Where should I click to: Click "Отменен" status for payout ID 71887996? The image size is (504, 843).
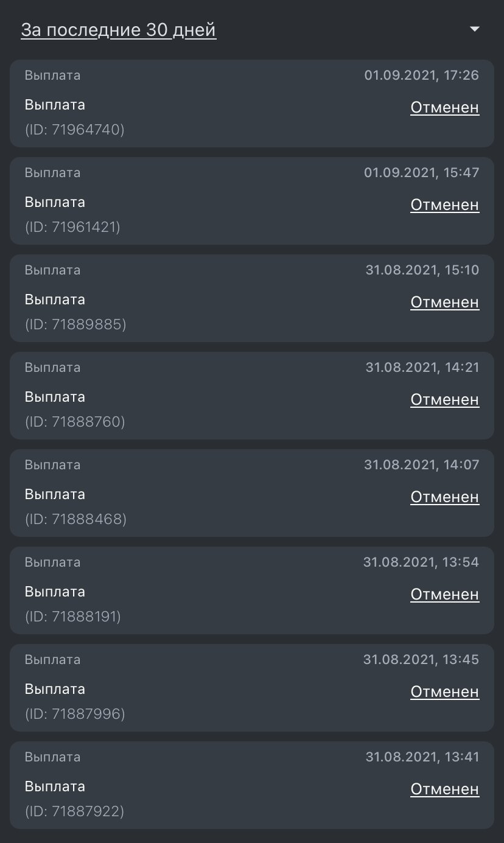(x=444, y=692)
